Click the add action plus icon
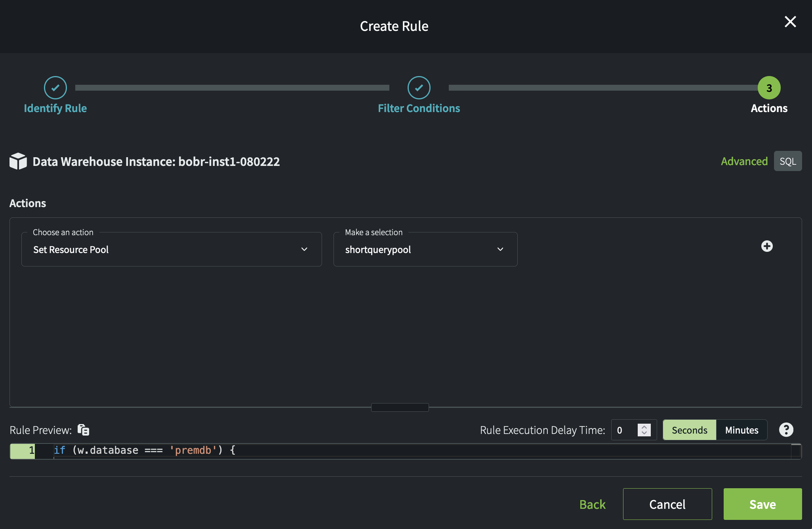812x529 pixels. coord(767,246)
